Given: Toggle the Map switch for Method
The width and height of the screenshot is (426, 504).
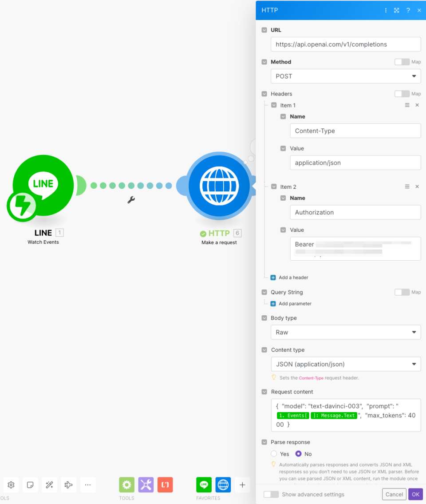Looking at the screenshot, I should click(x=402, y=62).
